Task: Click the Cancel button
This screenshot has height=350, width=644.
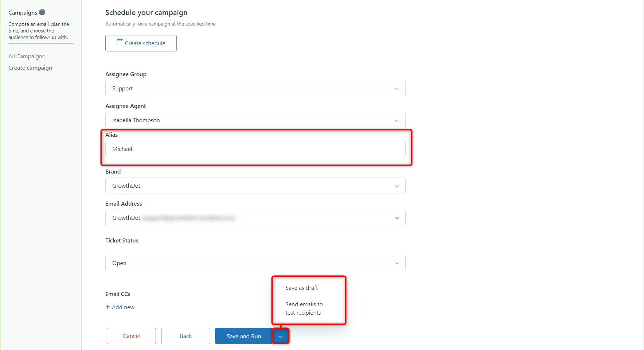Action: pos(131,336)
